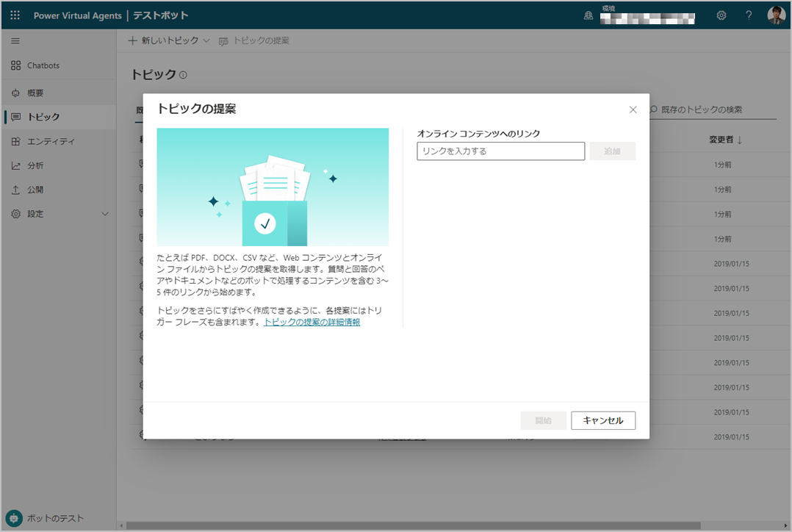
Task: Collapse the sidebar with the hamburger icon
Action: (15, 41)
